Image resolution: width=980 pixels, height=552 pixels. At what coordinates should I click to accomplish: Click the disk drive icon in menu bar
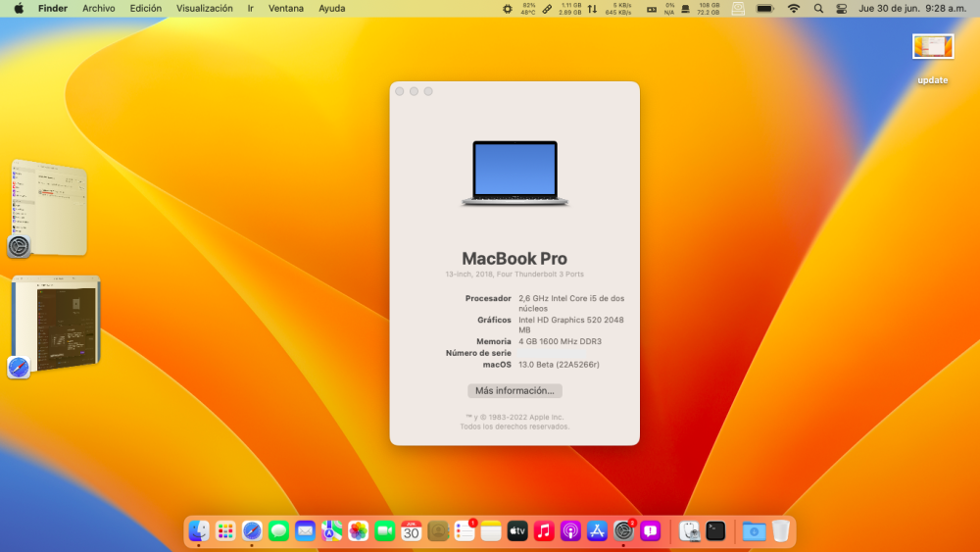point(738,9)
